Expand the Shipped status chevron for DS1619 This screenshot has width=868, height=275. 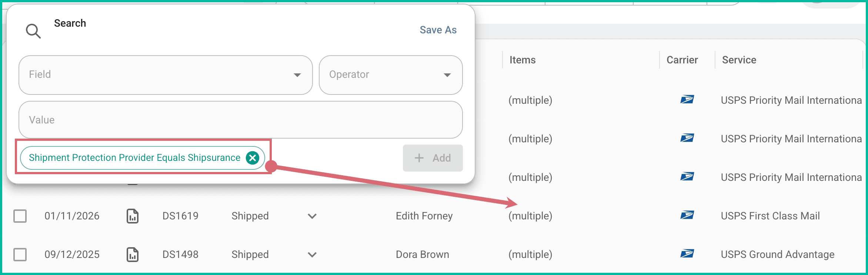(x=312, y=216)
